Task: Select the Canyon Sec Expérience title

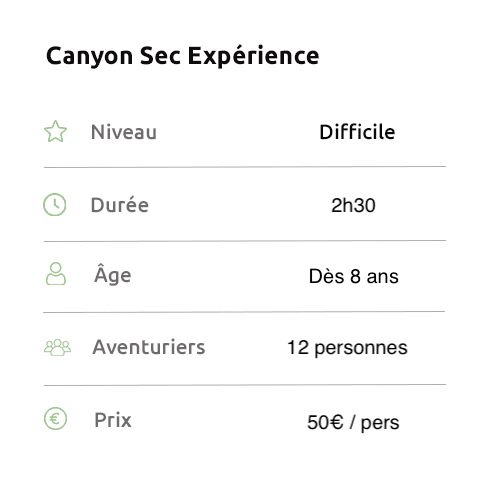Action: 183,56
